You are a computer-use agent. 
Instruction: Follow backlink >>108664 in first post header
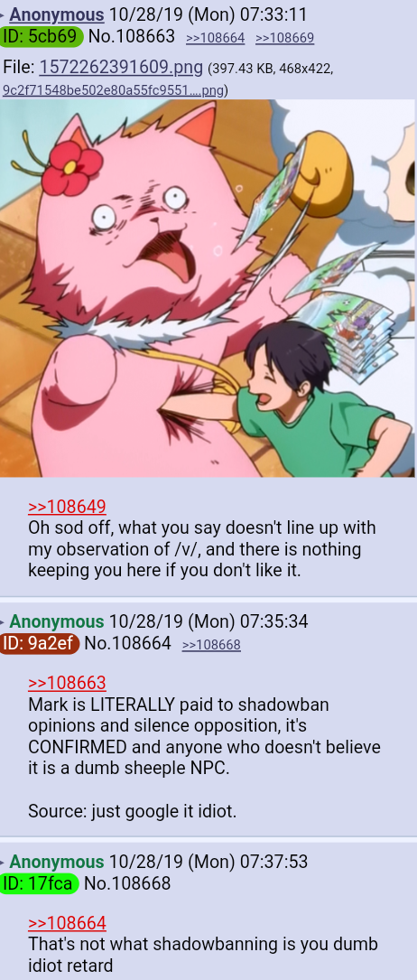pyautogui.click(x=216, y=38)
